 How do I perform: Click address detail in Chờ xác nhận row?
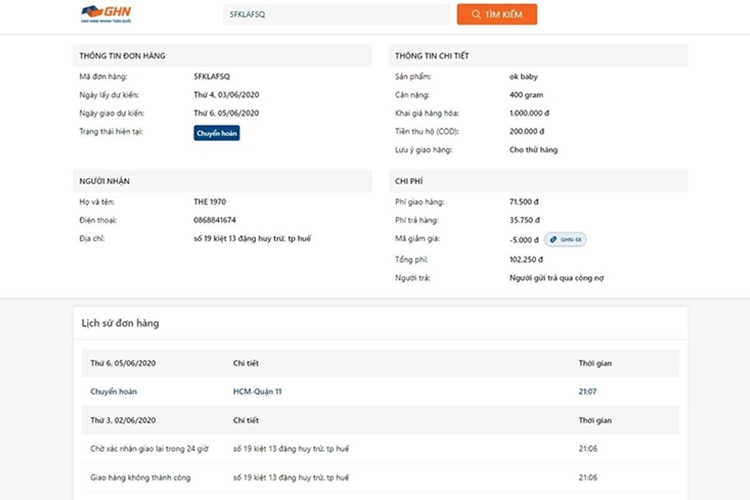coord(291,449)
